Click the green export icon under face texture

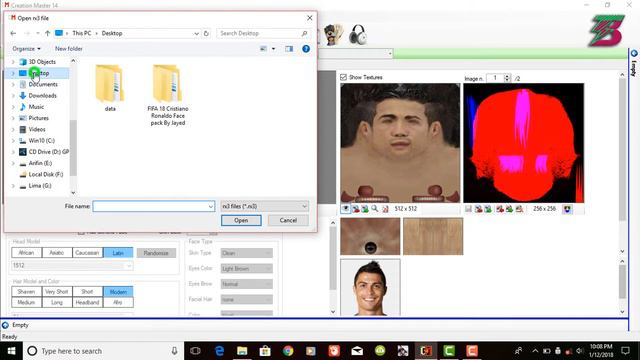[x=365, y=209]
